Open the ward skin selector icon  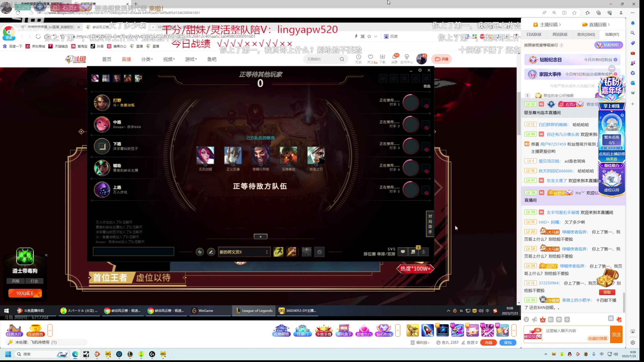(306, 252)
